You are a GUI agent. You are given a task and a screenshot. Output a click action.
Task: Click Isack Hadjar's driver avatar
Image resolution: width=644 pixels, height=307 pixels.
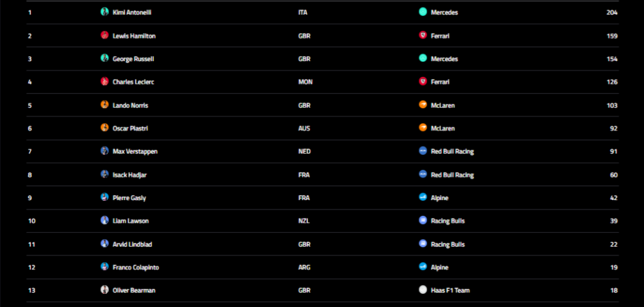104,174
